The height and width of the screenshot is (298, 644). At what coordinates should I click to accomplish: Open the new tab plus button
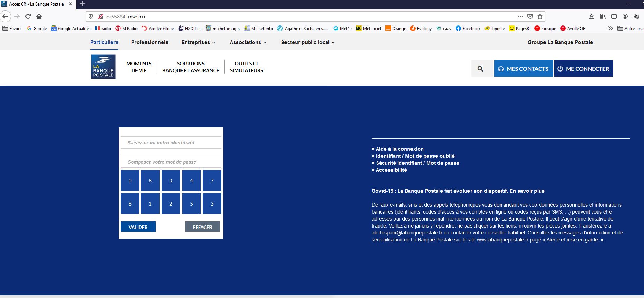pos(82,4)
